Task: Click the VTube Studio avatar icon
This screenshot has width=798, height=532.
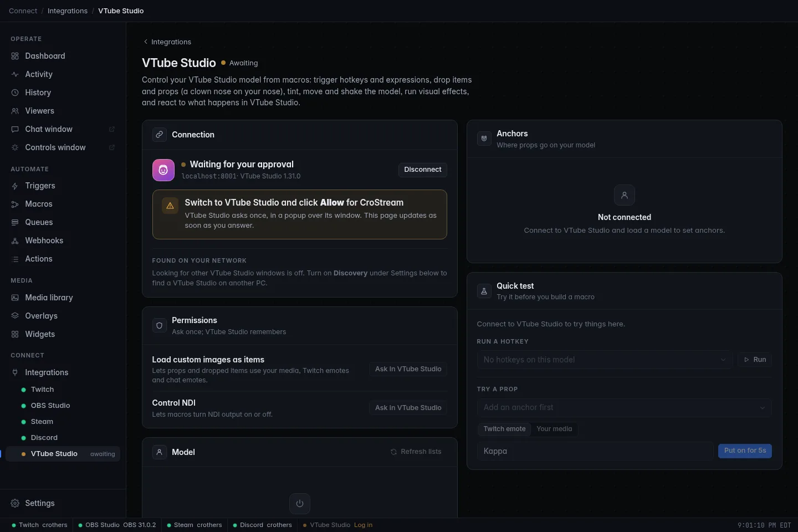Action: (163, 170)
